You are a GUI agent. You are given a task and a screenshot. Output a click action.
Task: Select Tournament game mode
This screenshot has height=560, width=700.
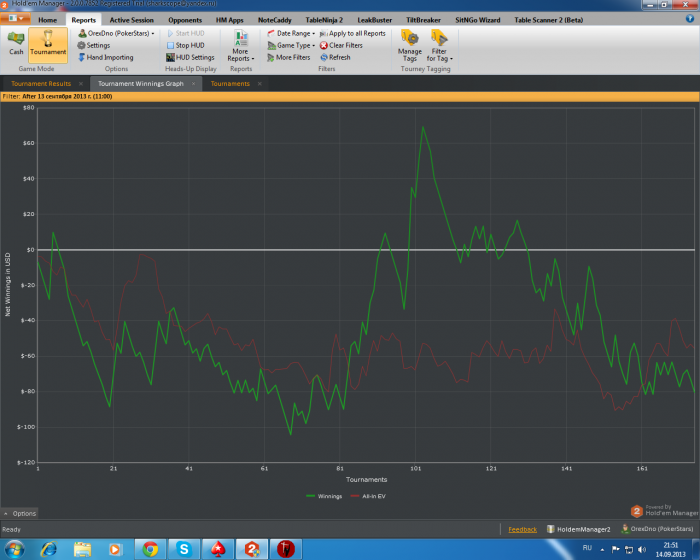[x=48, y=43]
